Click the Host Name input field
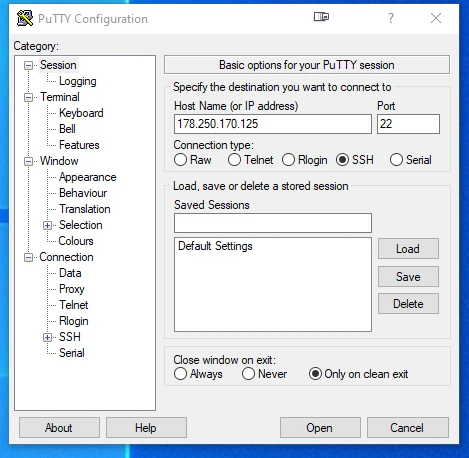The height and width of the screenshot is (458, 469). [273, 124]
